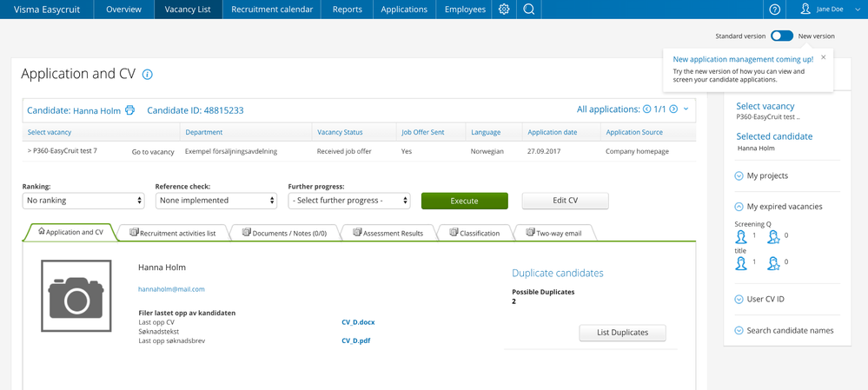
Task: Open hannaholm@mail.com email link
Action: pyautogui.click(x=172, y=289)
